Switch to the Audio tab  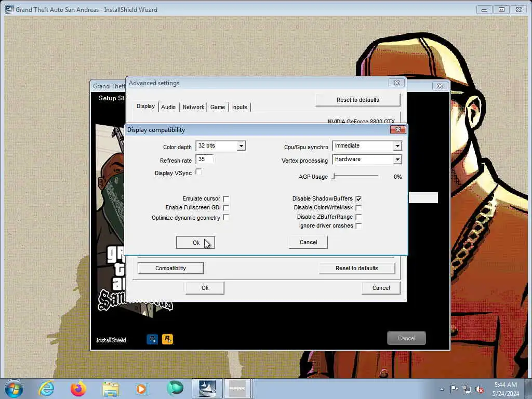[168, 107]
